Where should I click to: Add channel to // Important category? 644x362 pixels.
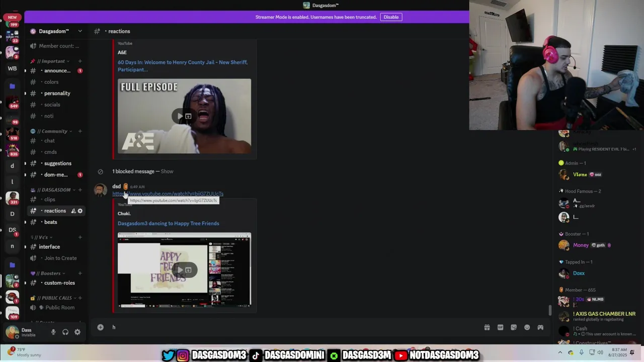pos(80,61)
